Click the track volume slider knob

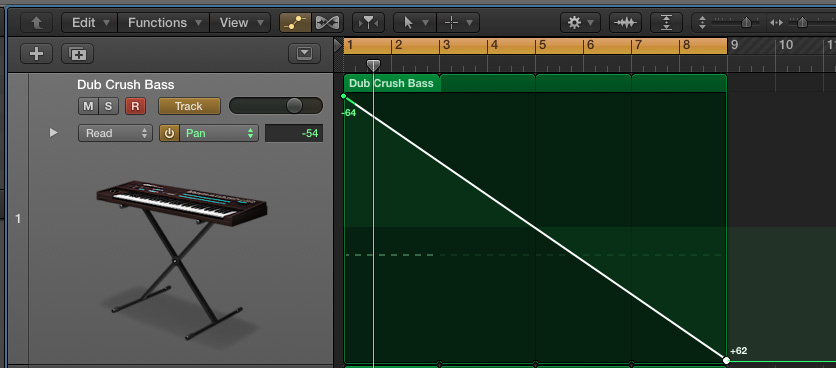(294, 106)
